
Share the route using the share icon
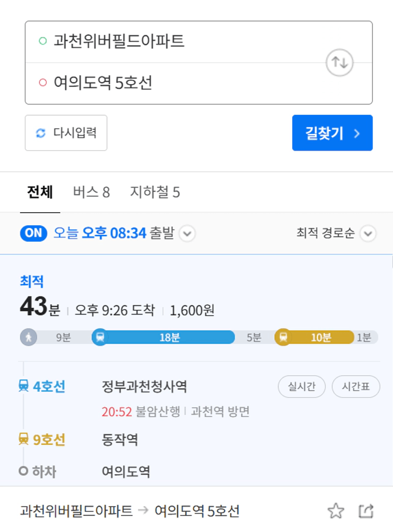point(366,511)
